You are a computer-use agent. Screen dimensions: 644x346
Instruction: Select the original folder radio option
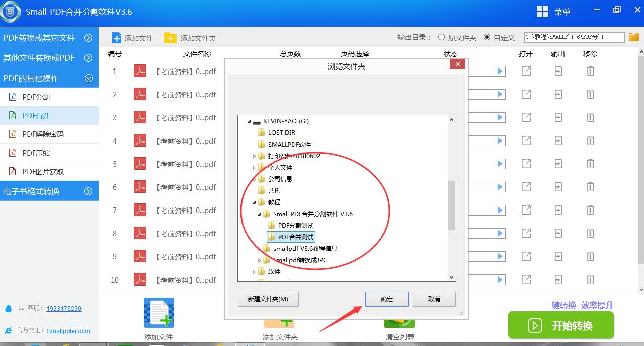tap(441, 37)
